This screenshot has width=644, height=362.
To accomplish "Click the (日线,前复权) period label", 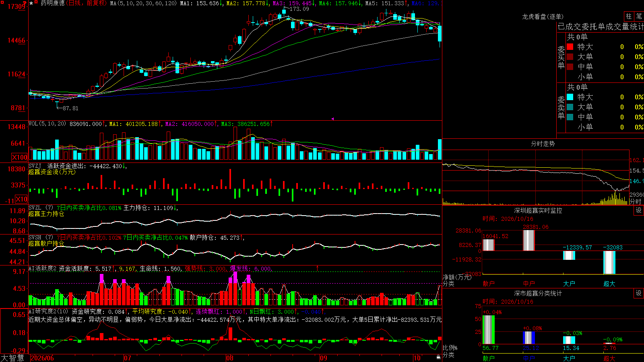I will [87, 3].
